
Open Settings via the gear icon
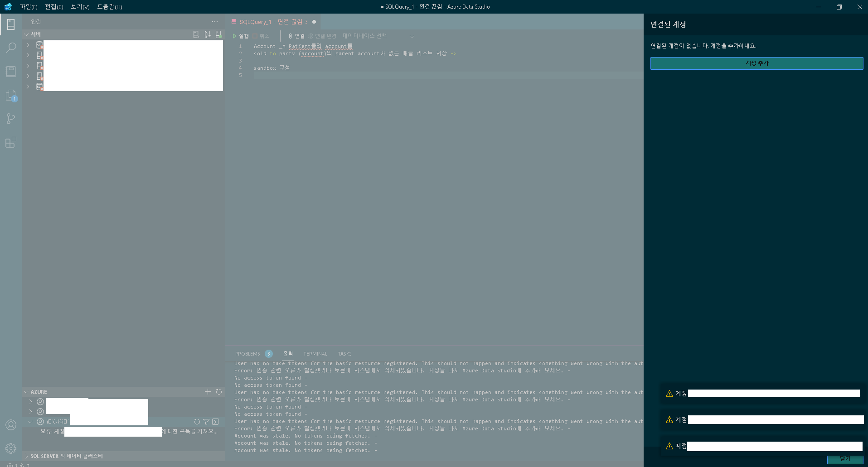pyautogui.click(x=10, y=448)
